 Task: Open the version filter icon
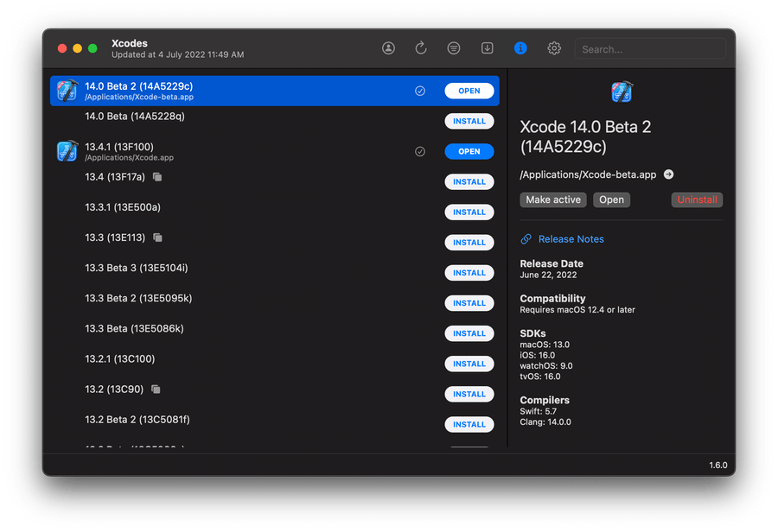(x=454, y=48)
